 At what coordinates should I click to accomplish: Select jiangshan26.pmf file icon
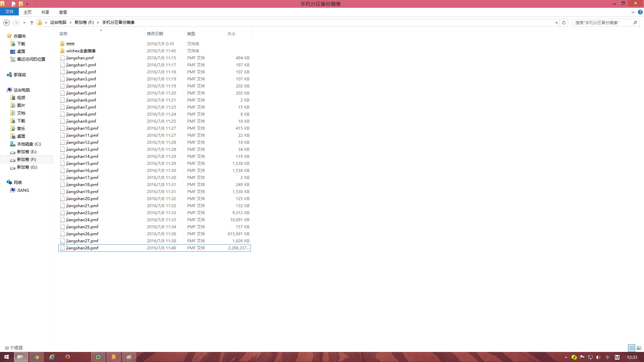tap(62, 234)
